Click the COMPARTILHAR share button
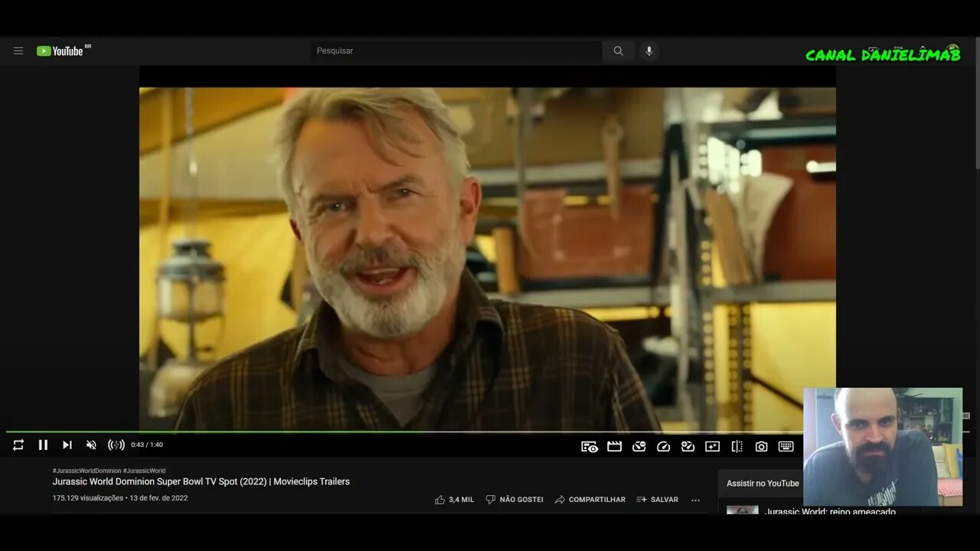Image resolution: width=980 pixels, height=551 pixels. (590, 500)
